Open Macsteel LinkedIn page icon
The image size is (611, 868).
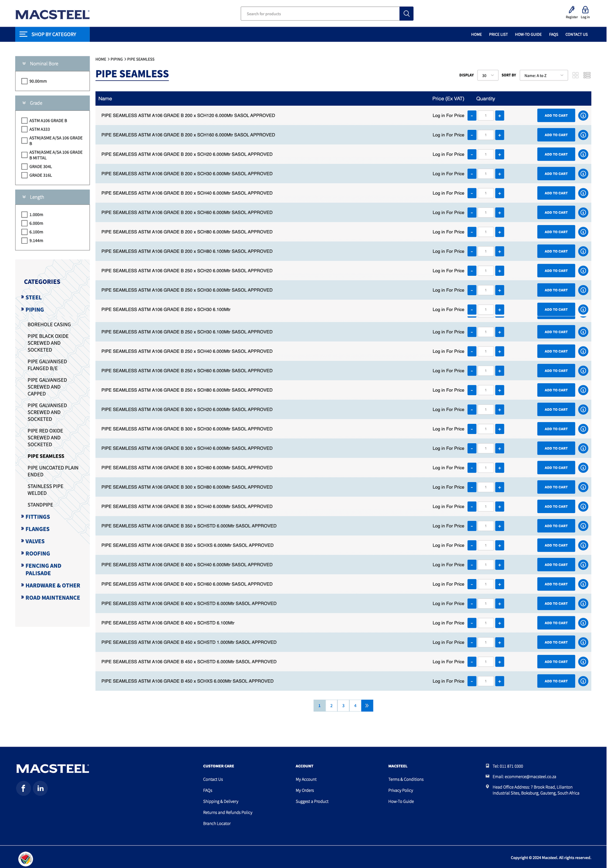pos(40,788)
